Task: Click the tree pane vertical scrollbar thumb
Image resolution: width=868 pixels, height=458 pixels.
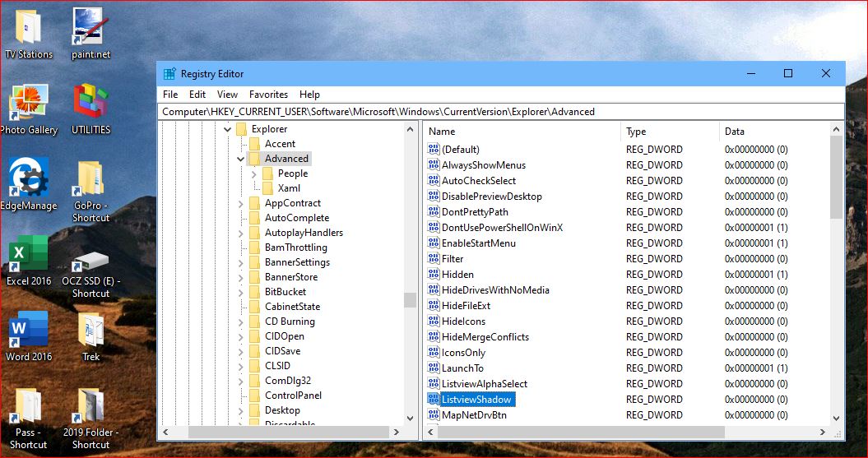Action: click(x=410, y=300)
